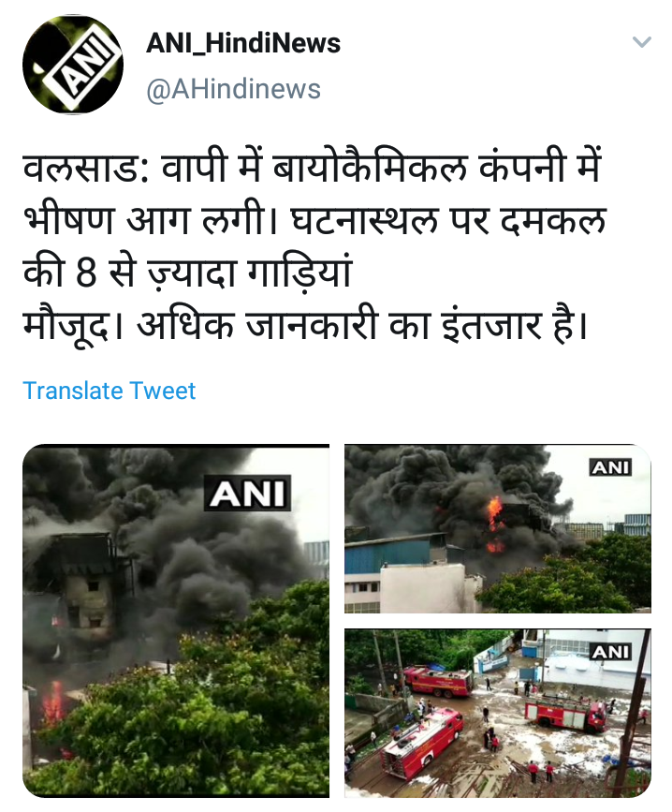Open the ANI profile avatar
This screenshot has height=812, width=672.
[73, 65]
